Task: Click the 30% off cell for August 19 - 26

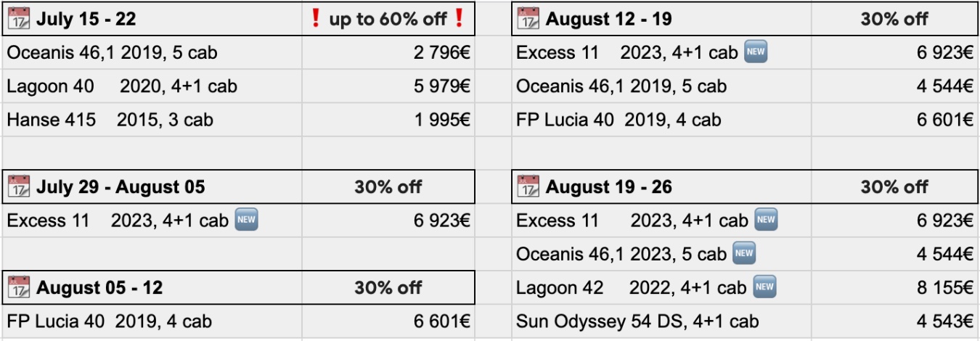Action: click(894, 187)
